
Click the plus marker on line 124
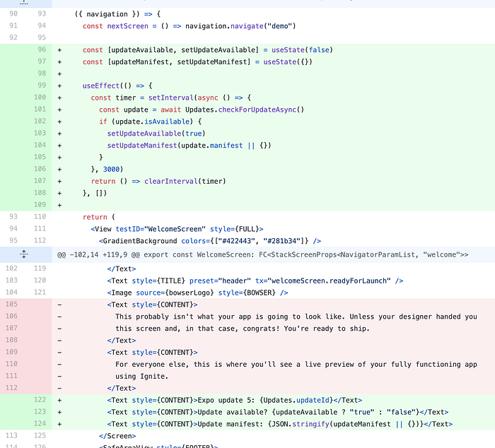[x=59, y=425]
